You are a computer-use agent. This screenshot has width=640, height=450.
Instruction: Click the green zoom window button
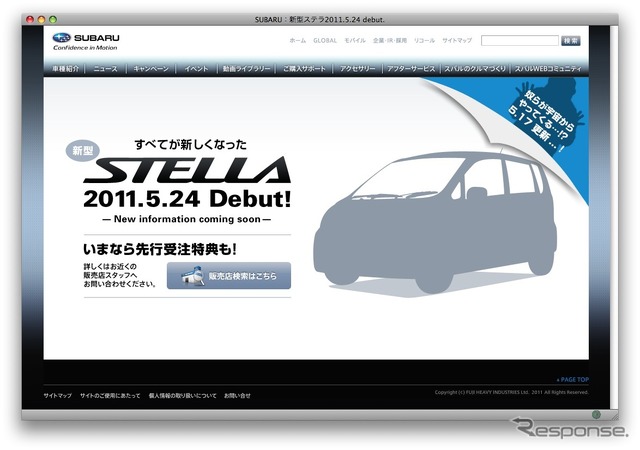53,19
